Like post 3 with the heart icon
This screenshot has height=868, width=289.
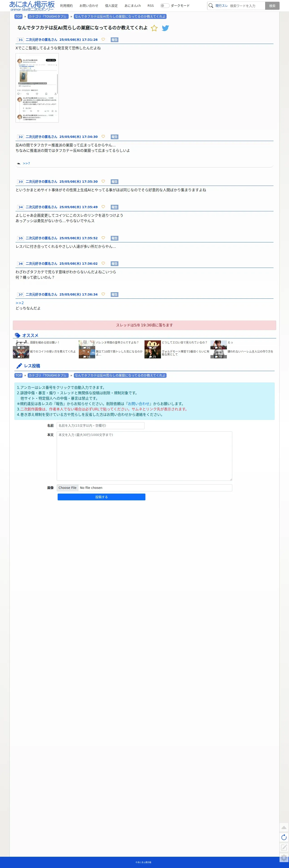103,181
